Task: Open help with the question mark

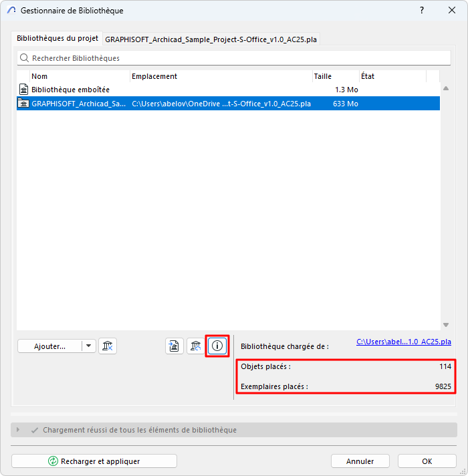Action: tap(422, 10)
